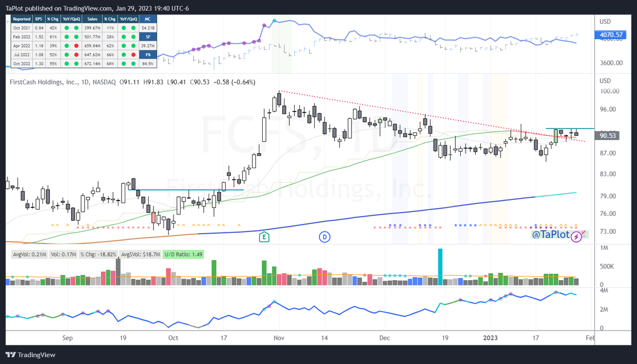Screen dimensions: 637x364
Task: Open the NASDAQ exchange dropdown
Action: point(103,82)
